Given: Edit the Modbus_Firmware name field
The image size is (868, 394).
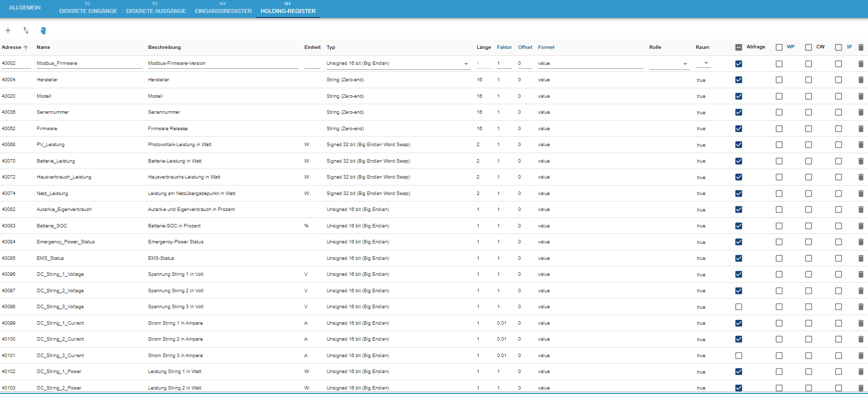Looking at the screenshot, I should click(89, 63).
